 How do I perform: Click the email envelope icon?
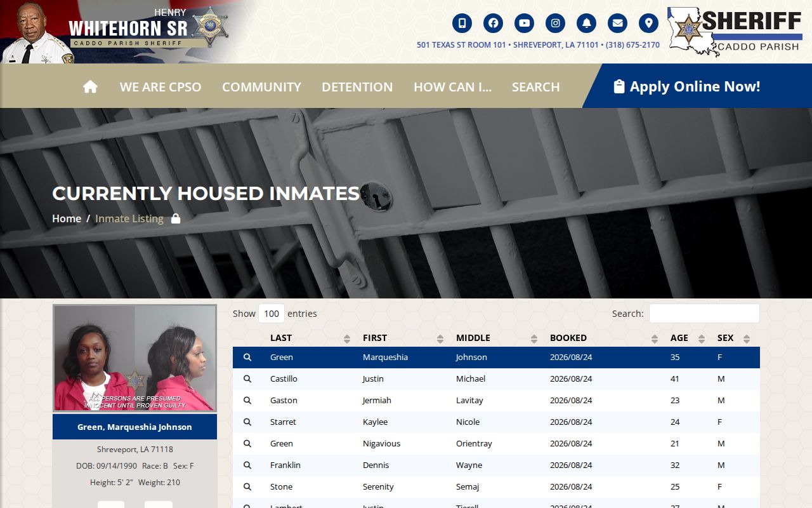[617, 23]
